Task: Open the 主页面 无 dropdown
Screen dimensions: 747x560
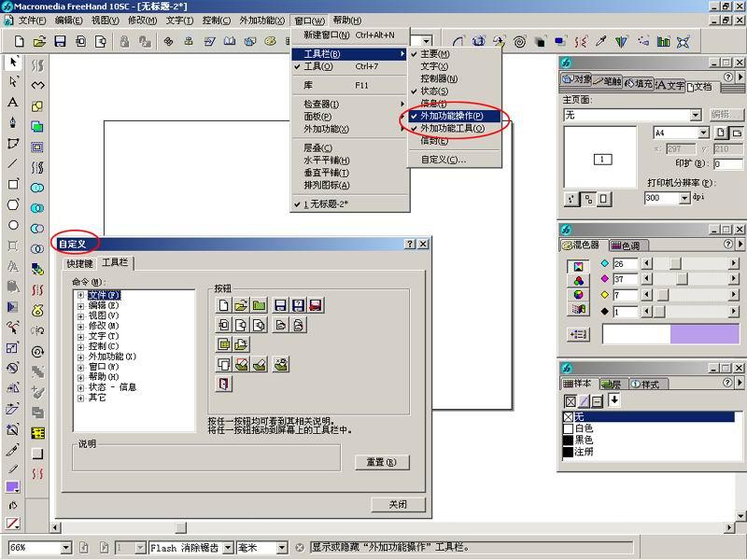Action: (x=696, y=115)
